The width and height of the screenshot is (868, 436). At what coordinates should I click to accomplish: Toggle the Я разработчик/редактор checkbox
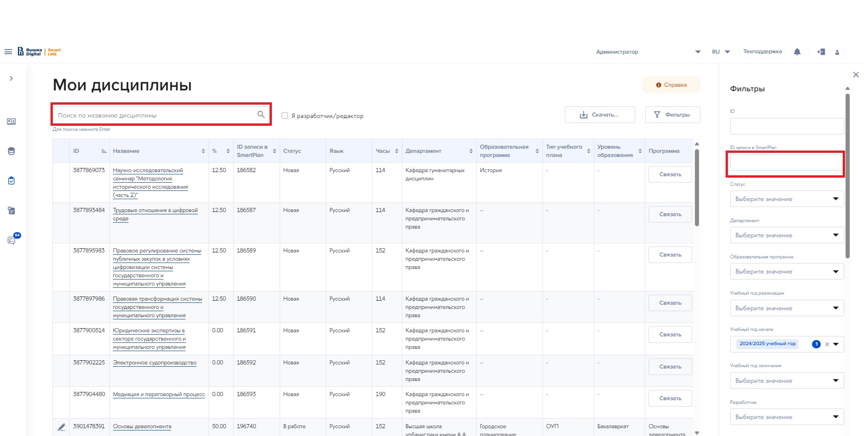[x=285, y=116]
